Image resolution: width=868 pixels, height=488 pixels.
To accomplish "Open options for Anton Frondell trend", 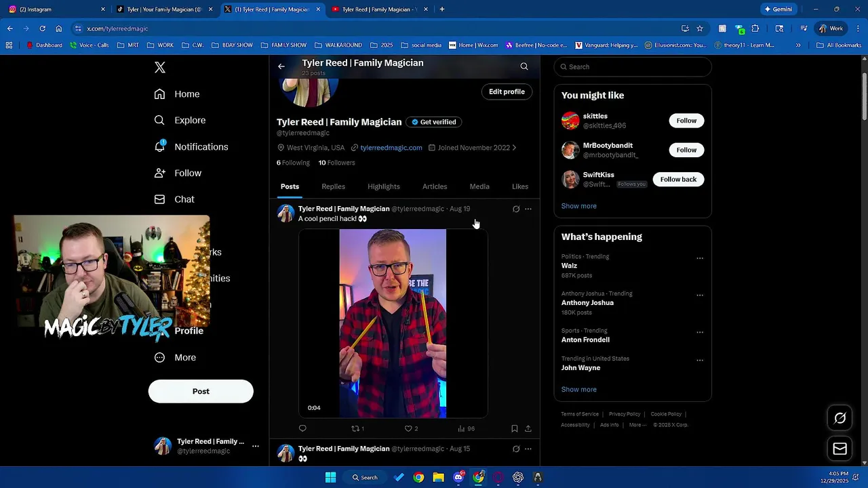I will tap(700, 332).
